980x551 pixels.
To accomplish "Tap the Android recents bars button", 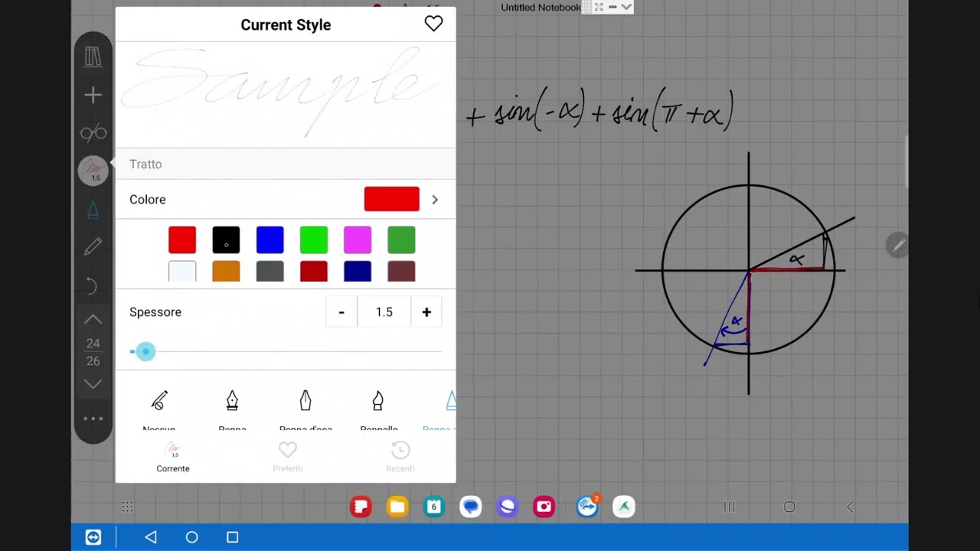I will point(730,507).
